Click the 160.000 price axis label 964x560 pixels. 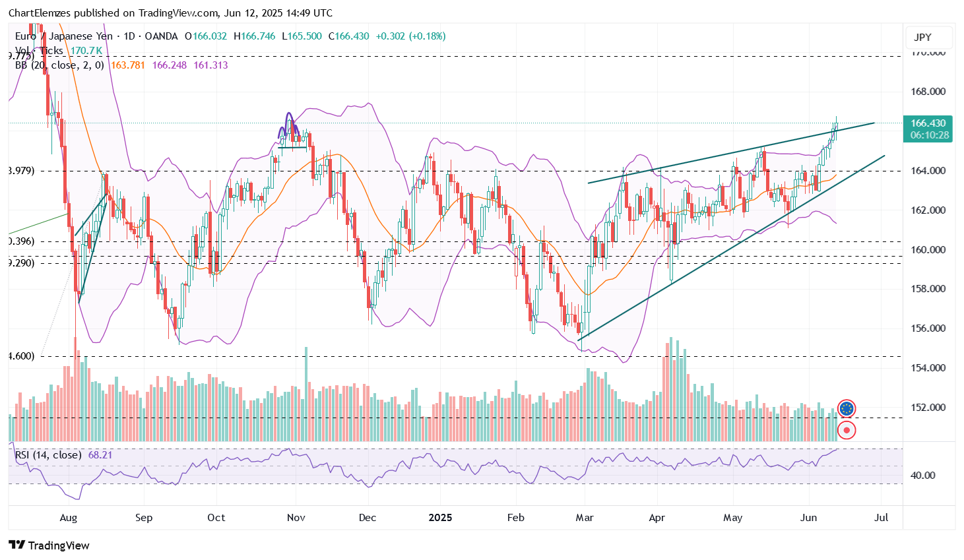point(928,250)
